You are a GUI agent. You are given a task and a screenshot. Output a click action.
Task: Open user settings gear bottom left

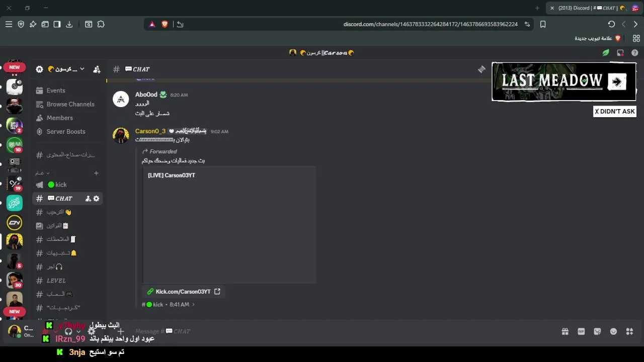pos(91,331)
